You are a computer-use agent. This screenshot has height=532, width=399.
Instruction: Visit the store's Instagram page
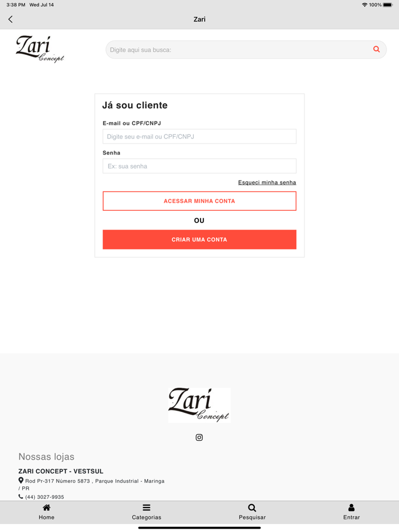coord(199,437)
